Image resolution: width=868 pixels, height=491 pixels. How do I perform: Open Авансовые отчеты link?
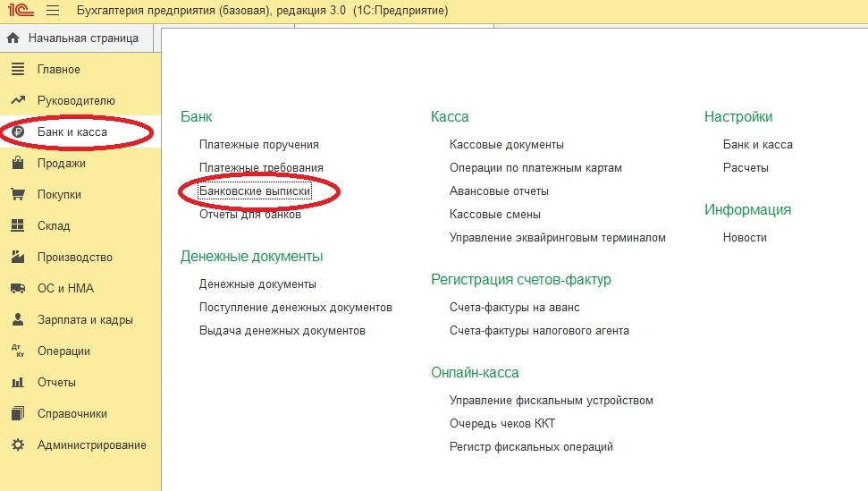coord(499,191)
